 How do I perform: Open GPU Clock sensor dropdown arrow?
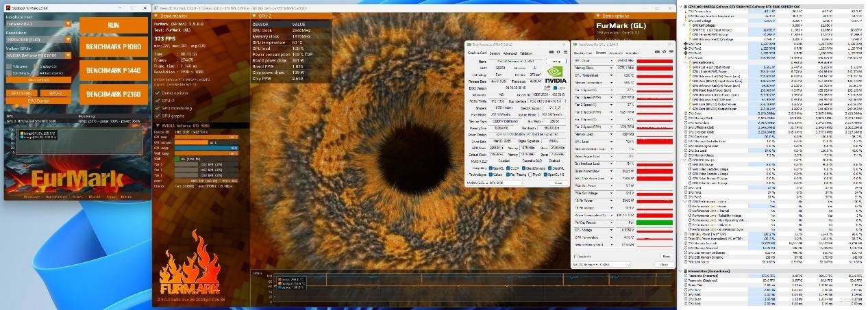(x=612, y=61)
